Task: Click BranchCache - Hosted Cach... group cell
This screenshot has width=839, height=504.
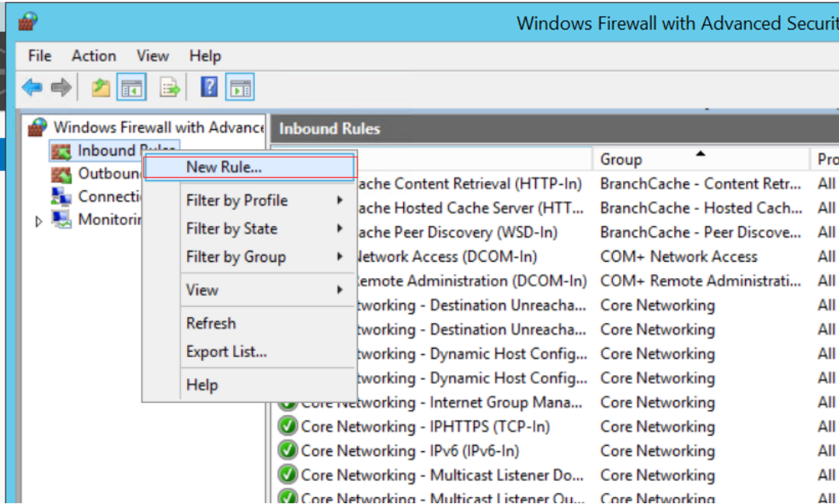Action: tap(701, 207)
